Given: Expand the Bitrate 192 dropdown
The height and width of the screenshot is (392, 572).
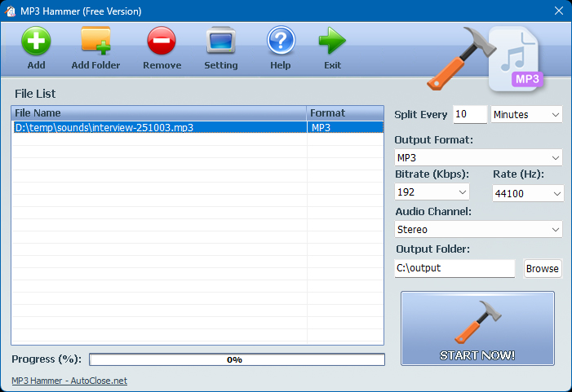Looking at the screenshot, I should (432, 192).
